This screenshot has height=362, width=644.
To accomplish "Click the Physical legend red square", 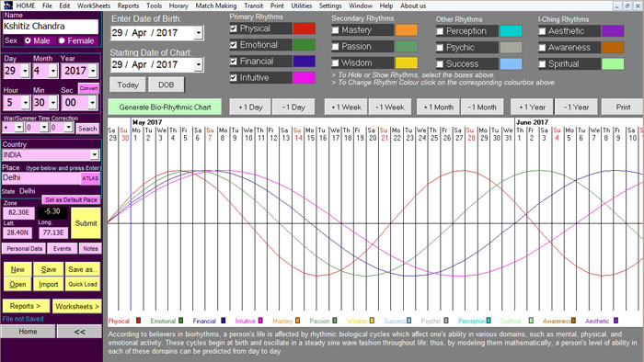I will click(138, 321).
